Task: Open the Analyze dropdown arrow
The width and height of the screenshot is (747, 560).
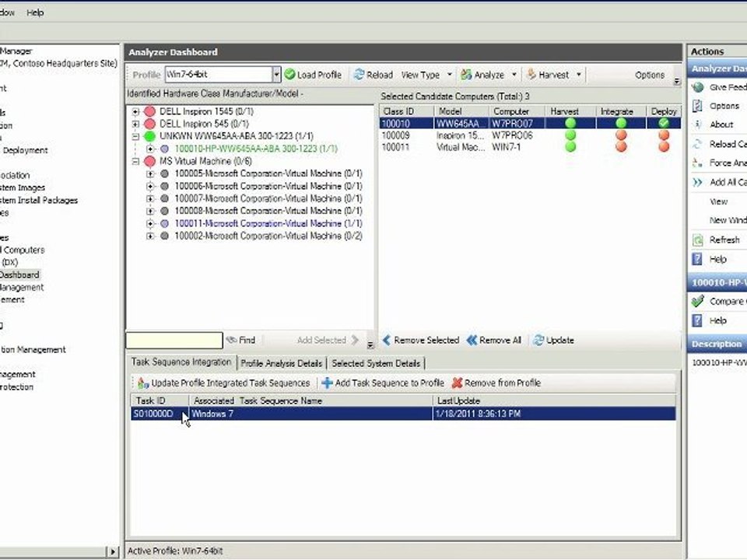Action: tap(514, 75)
